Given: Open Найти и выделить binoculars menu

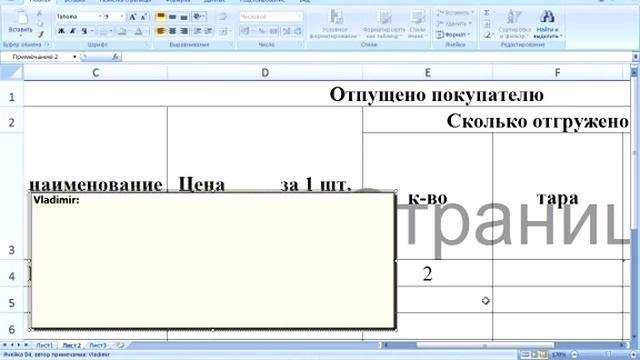Looking at the screenshot, I should click(548, 24).
